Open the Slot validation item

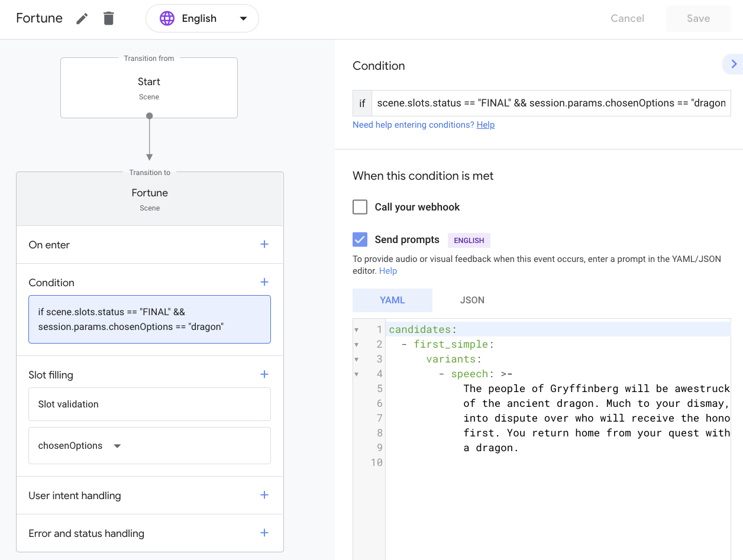coord(150,404)
